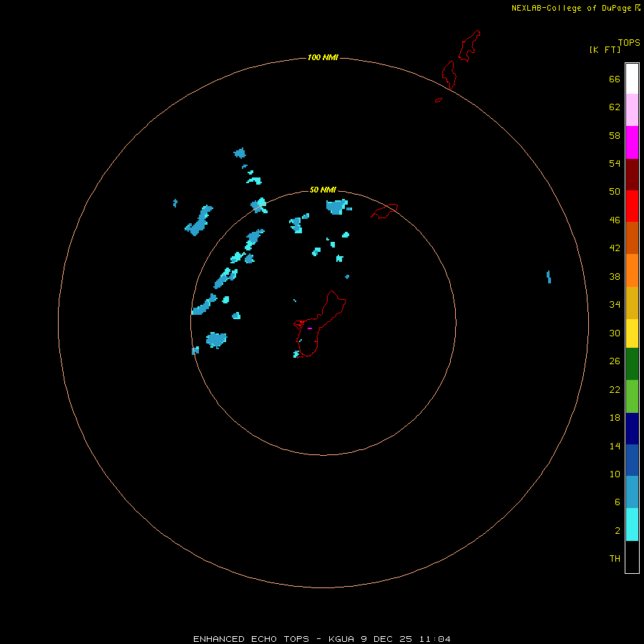
Task: Click the legend value 50
Action: [615, 191]
